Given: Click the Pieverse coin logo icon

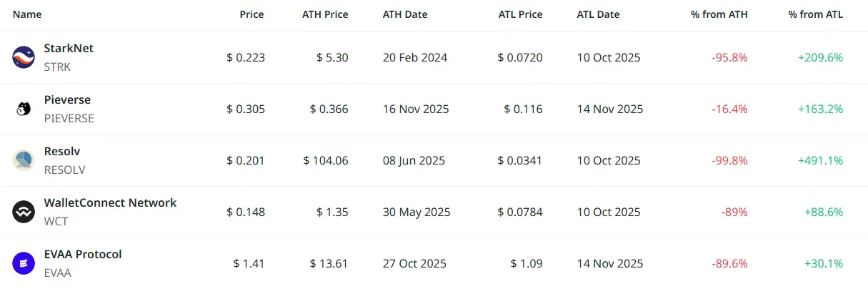Looking at the screenshot, I should [x=24, y=109].
